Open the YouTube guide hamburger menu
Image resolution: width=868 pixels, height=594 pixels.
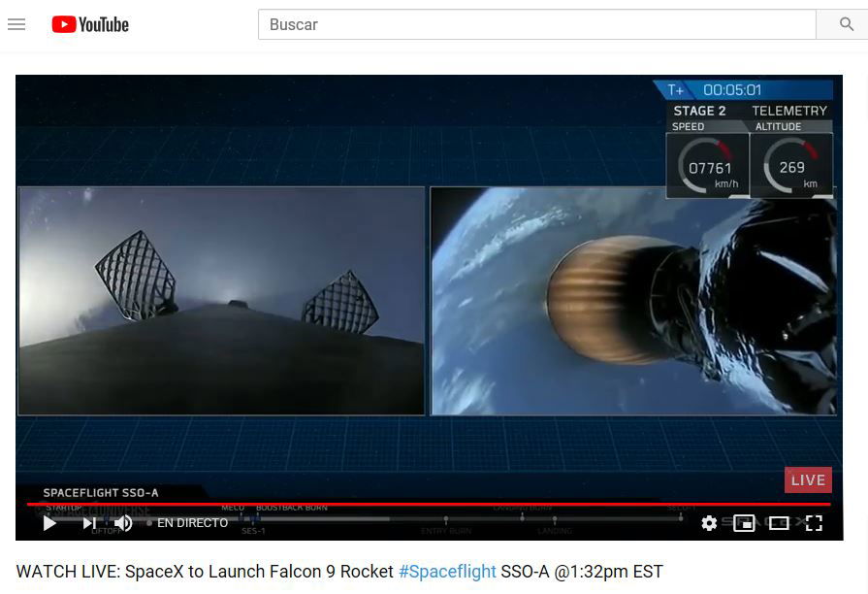pyautogui.click(x=16, y=24)
